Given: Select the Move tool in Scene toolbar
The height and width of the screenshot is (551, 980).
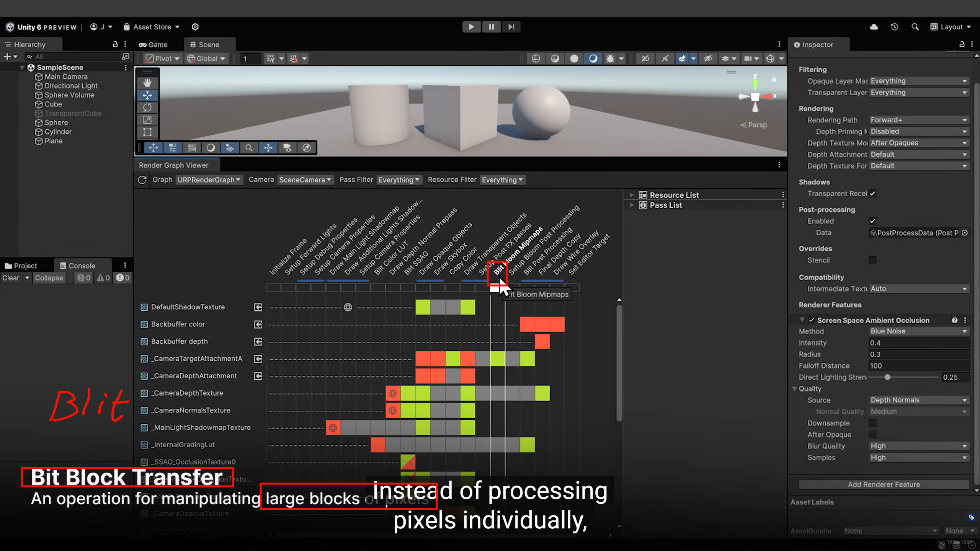Looking at the screenshot, I should click(x=147, y=95).
